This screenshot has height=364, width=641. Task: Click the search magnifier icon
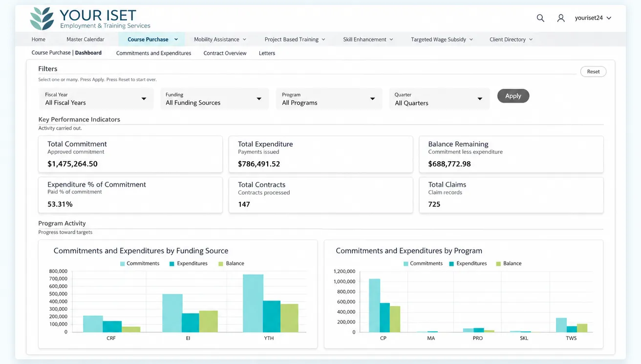tap(540, 18)
